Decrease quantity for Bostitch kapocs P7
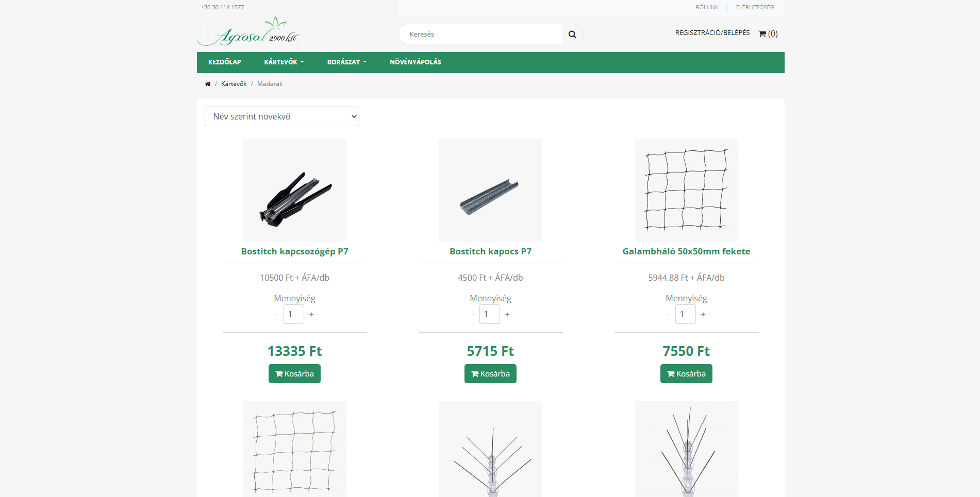Screen dimensions: 980x497 click(473, 314)
